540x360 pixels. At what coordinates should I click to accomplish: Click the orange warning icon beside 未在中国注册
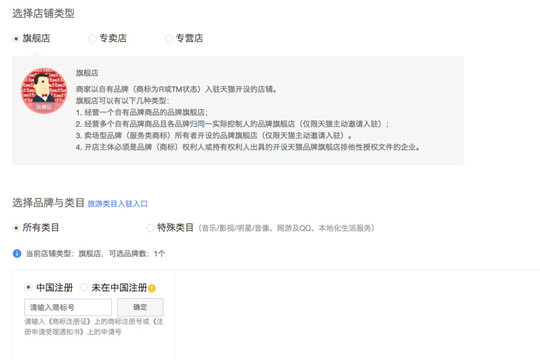click(152, 288)
